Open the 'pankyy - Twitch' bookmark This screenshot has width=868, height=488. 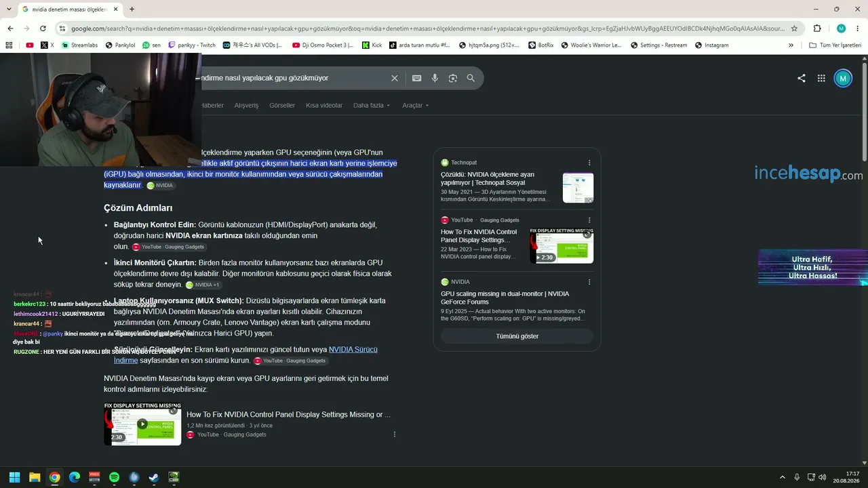(192, 45)
